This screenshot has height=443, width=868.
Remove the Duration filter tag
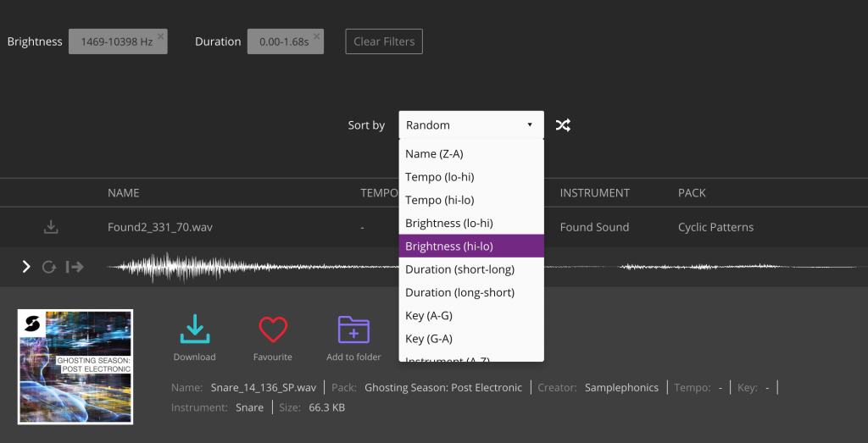pyautogui.click(x=317, y=36)
